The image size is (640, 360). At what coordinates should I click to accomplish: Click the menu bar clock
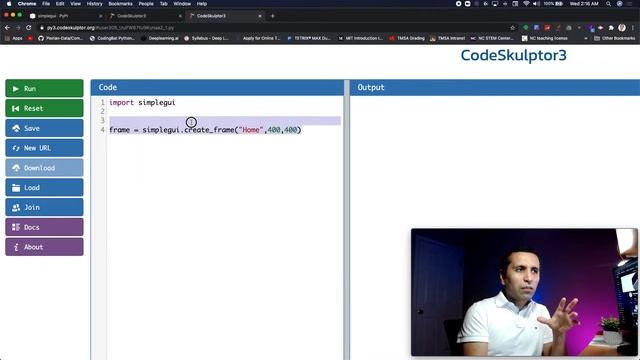tap(584, 4)
